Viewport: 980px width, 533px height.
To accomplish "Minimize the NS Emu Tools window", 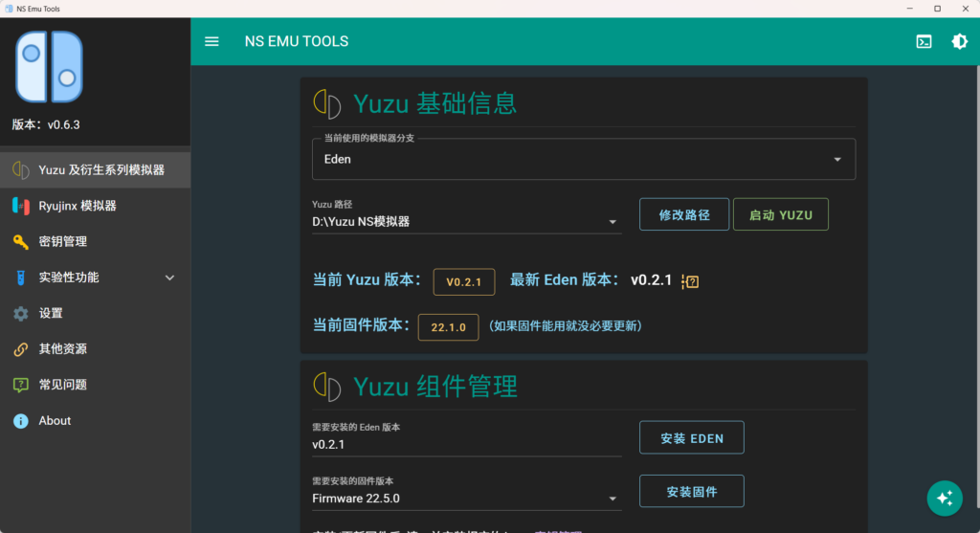I will tap(909, 9).
